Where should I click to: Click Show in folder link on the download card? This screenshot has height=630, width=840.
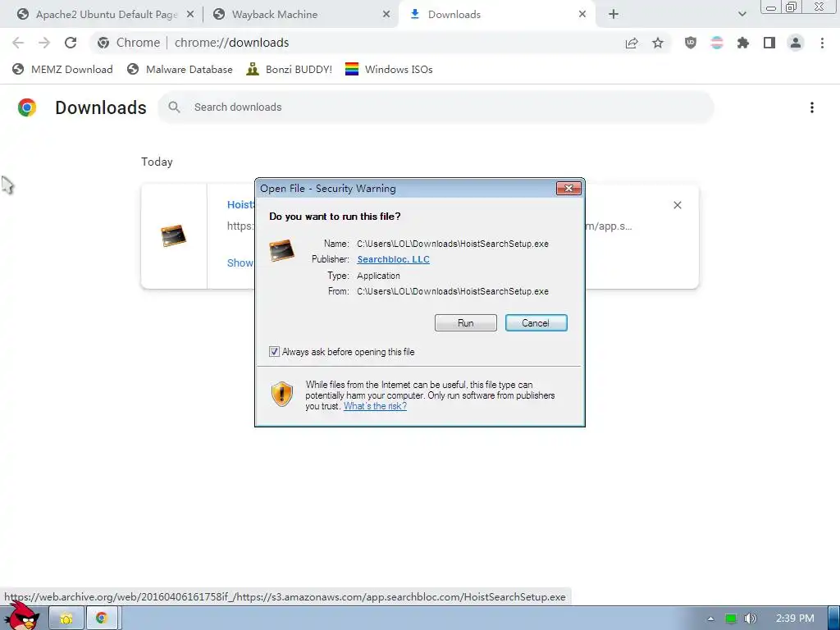tap(240, 263)
